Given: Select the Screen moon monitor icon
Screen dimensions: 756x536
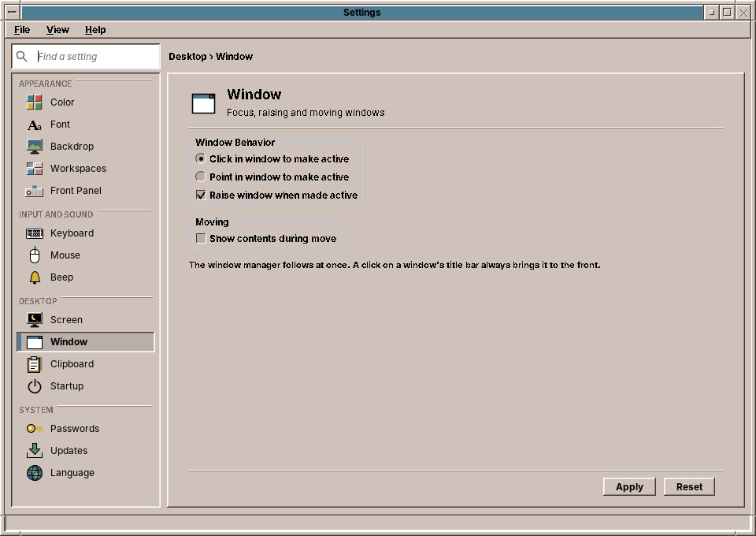Looking at the screenshot, I should tap(34, 320).
